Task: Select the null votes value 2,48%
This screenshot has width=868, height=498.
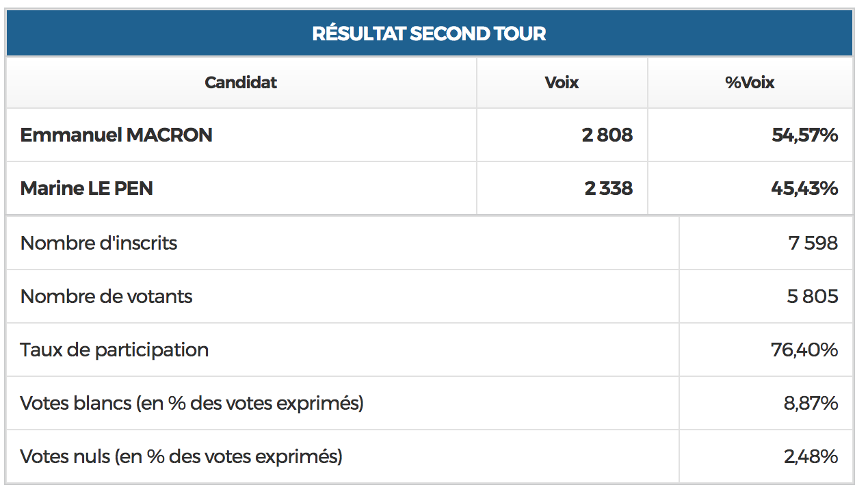Action: (811, 456)
